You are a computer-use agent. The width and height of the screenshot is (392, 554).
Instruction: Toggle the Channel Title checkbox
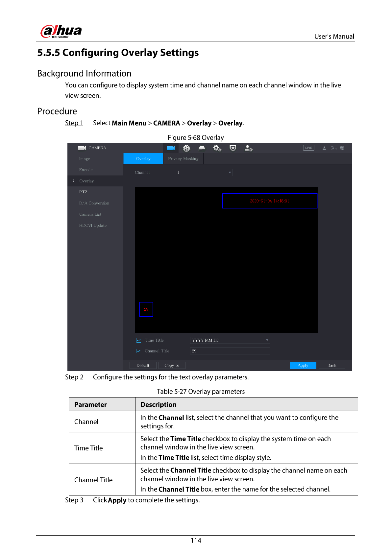[x=139, y=351]
